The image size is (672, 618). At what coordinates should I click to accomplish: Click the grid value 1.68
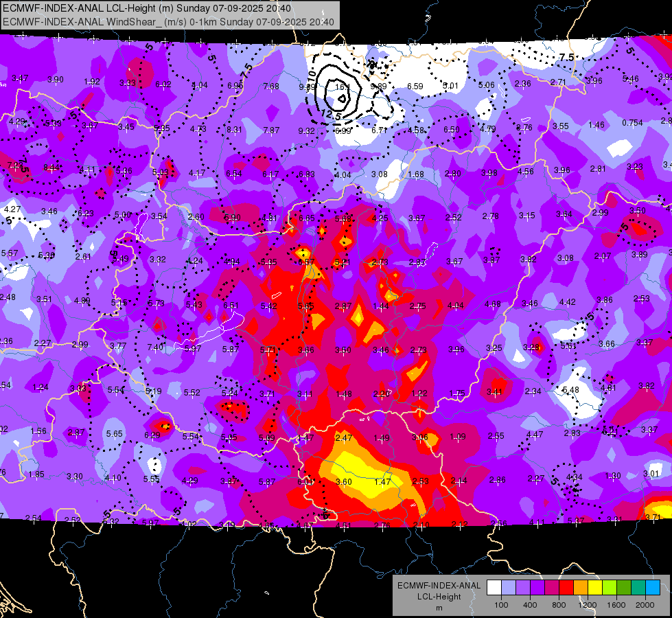pos(416,174)
